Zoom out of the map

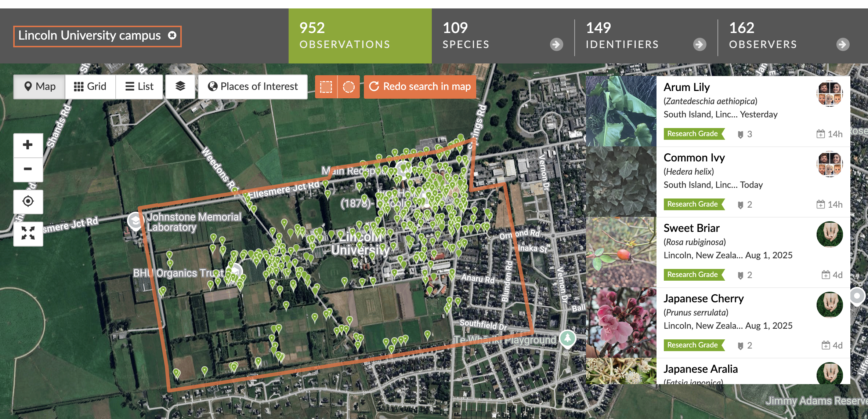point(28,169)
